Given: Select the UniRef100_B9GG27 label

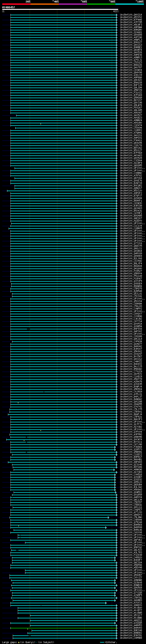Looking at the screenshot, I should point(131,42).
